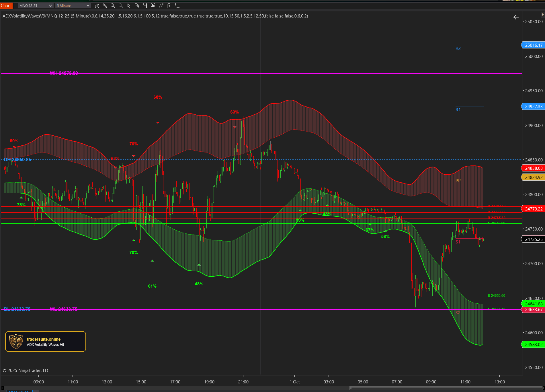The image size is (545, 392).
Task: Click the DL 24633.75 daily low label
Action: pos(17,309)
